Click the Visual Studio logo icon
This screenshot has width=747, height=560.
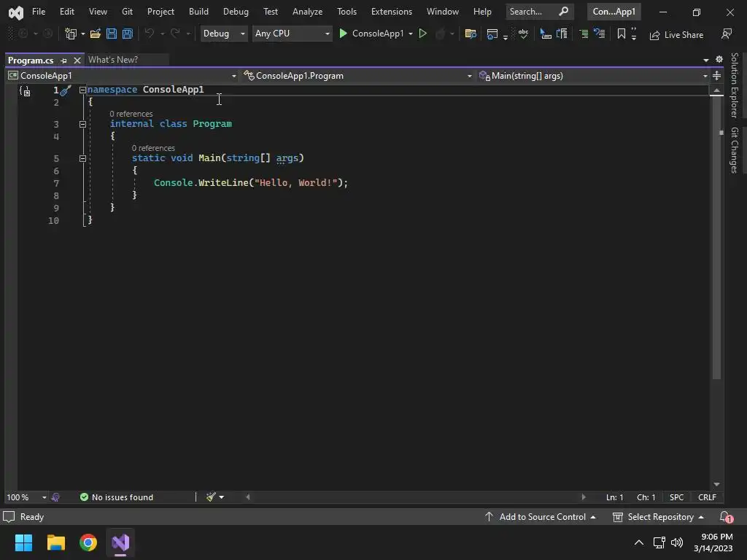pyautogui.click(x=16, y=12)
